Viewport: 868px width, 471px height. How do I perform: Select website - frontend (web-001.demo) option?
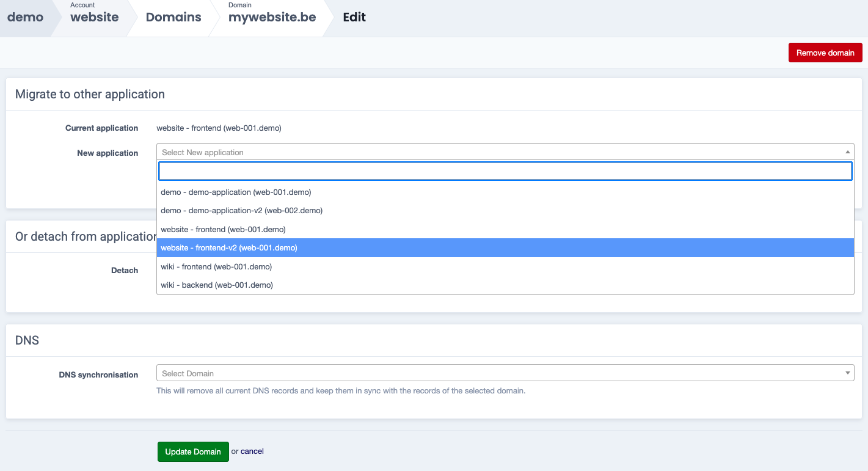pos(223,229)
